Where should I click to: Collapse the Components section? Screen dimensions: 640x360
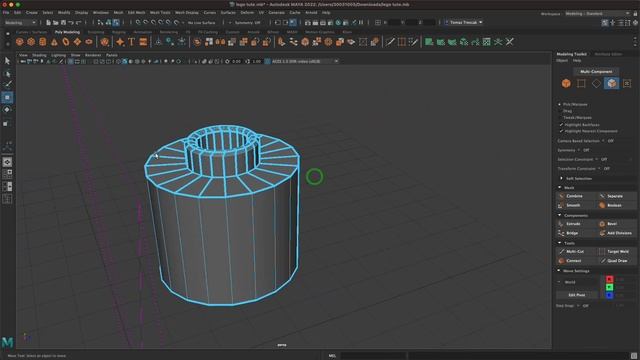tap(560, 215)
